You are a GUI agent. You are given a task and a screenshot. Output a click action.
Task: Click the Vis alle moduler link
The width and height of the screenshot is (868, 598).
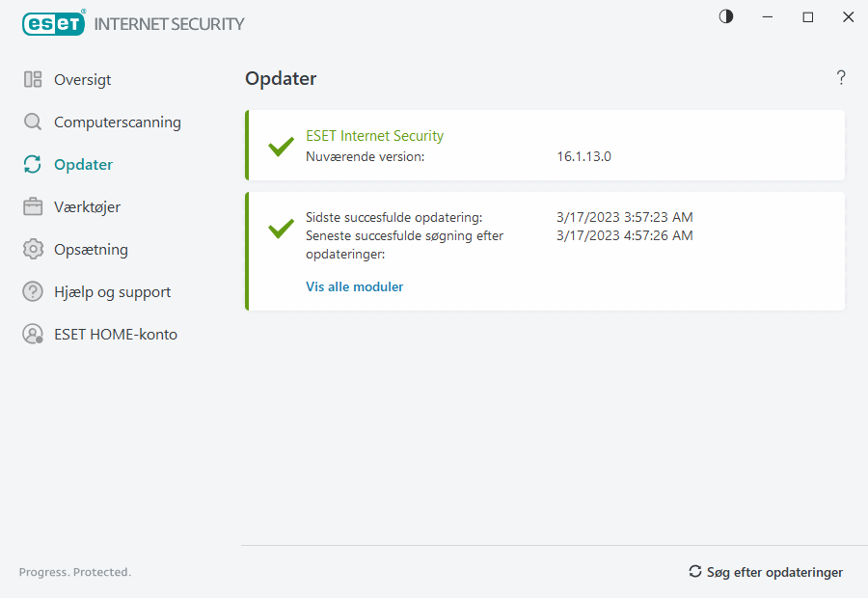(x=354, y=286)
